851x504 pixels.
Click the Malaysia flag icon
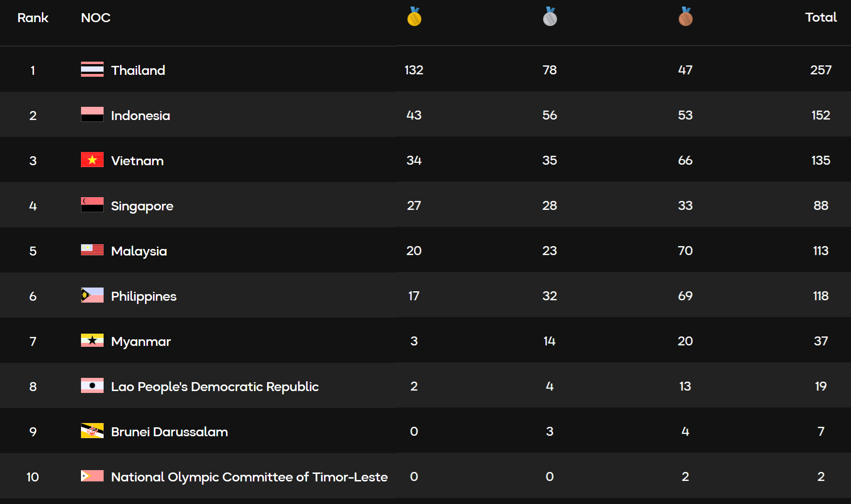(92, 250)
